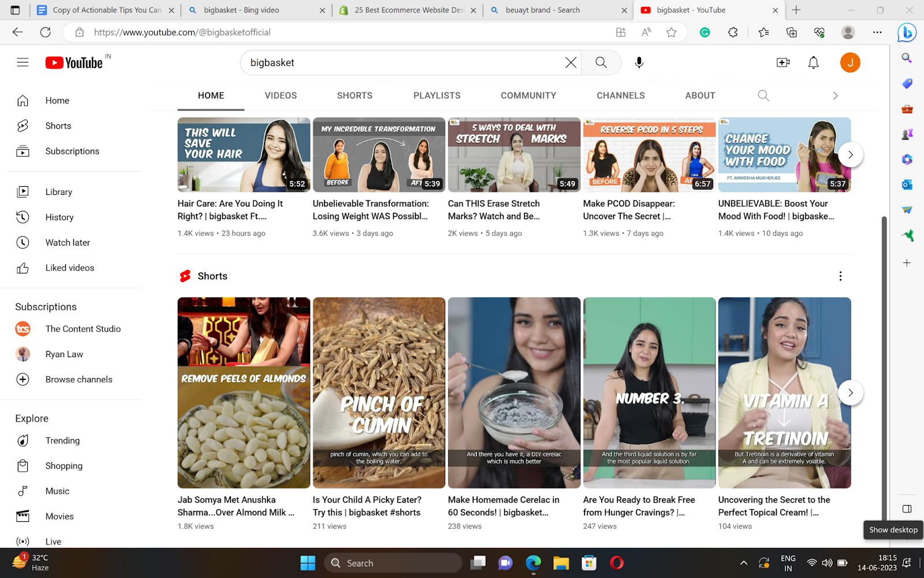Open the Bing Copilot sidebar icon
This screenshot has width=924, height=578.
pos(907,32)
